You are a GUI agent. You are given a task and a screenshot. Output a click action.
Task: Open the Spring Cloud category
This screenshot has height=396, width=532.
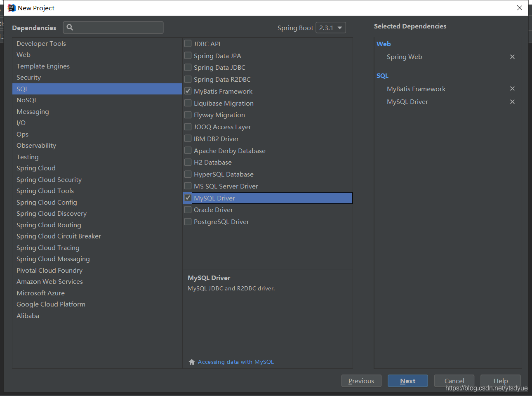(97, 168)
